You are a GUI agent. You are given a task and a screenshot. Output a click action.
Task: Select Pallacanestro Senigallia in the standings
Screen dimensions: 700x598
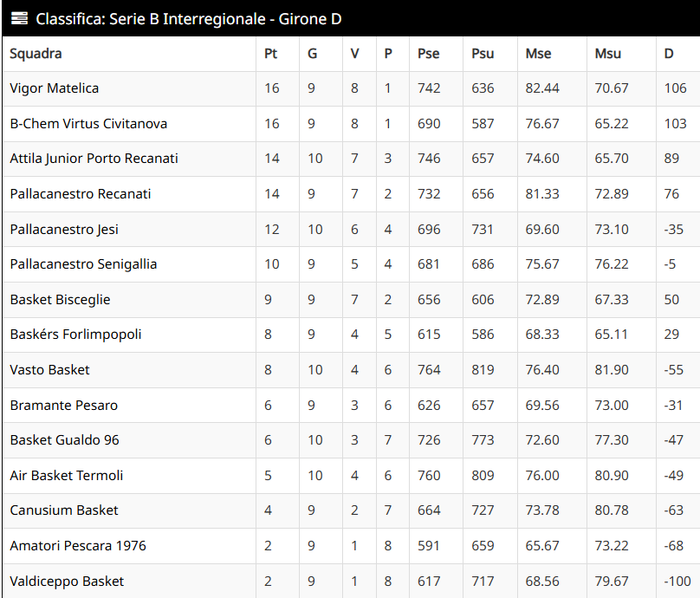coord(83,264)
